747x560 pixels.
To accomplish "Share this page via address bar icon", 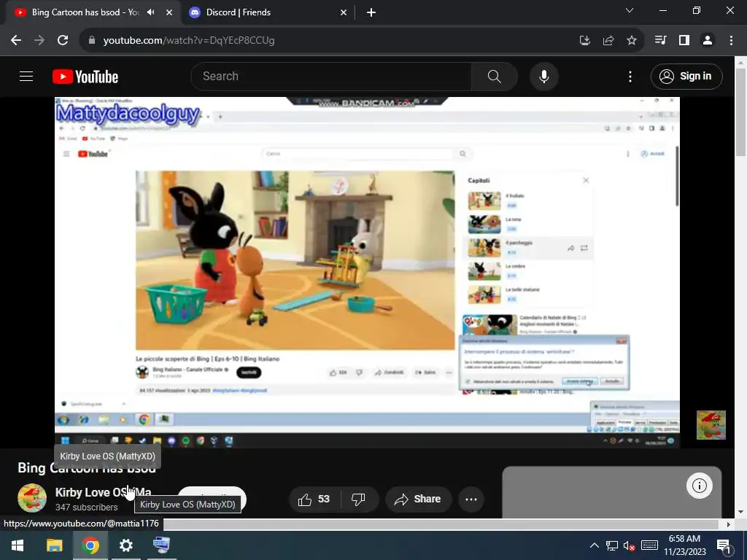I will tap(608, 41).
